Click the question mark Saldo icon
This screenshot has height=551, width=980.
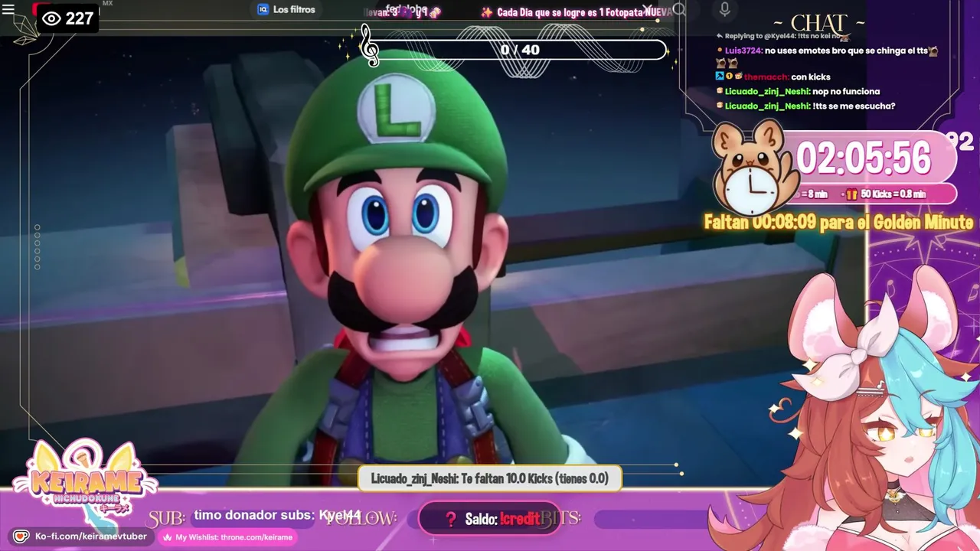[x=450, y=519]
